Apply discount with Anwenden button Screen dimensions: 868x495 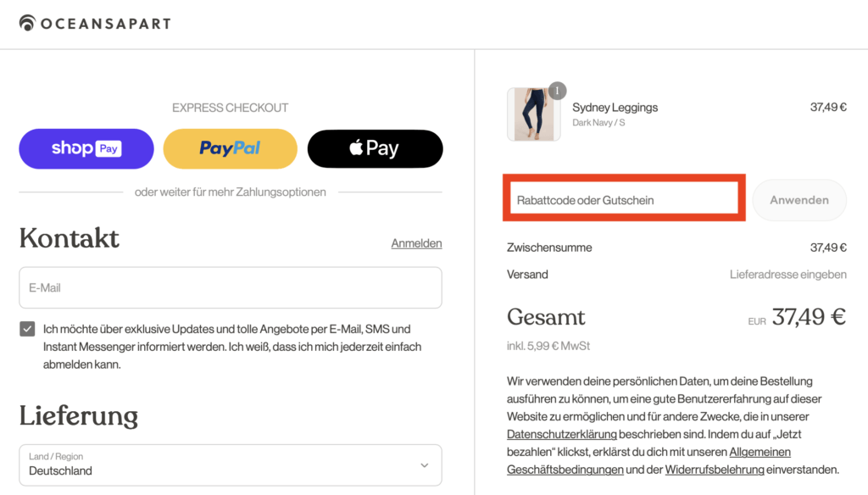click(x=799, y=200)
